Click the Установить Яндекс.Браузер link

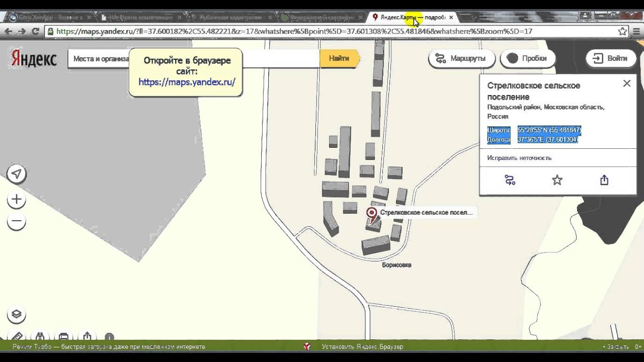click(362, 346)
